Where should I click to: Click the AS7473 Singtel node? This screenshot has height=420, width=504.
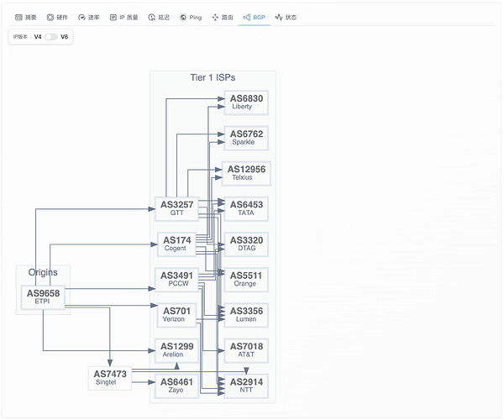[x=110, y=378]
